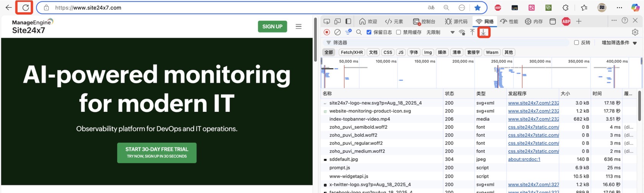Stop recording network log (red record button)
This screenshot has height=193, width=644.
[x=327, y=32]
